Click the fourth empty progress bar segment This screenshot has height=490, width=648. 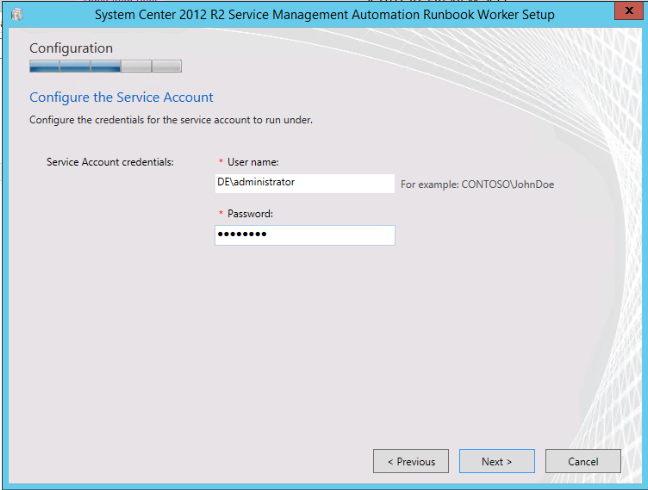pos(136,67)
